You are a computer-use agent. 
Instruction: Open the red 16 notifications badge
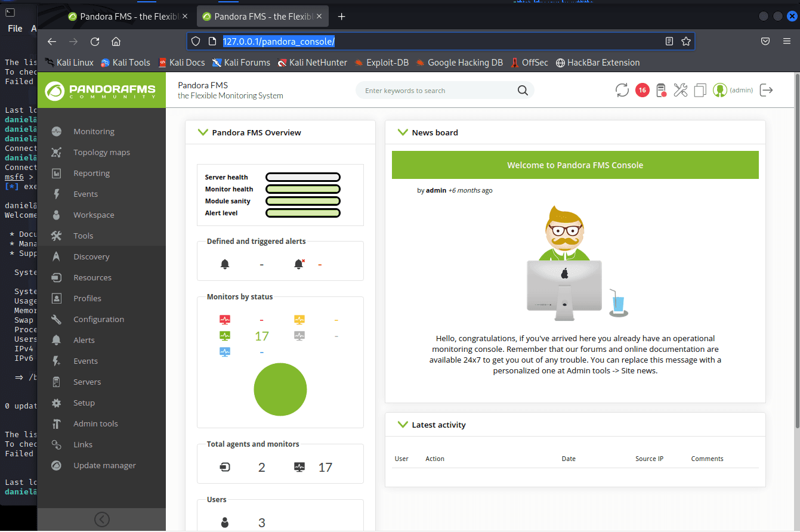642,91
